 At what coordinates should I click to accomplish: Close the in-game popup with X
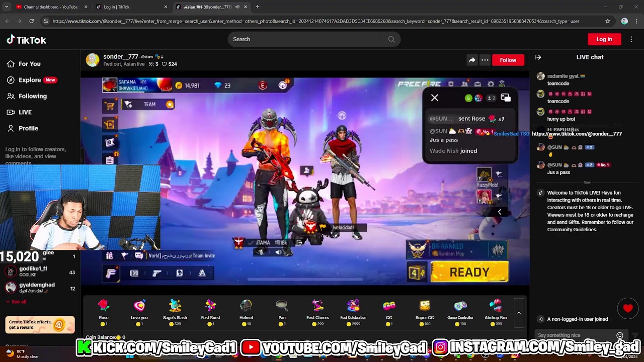[x=435, y=98]
